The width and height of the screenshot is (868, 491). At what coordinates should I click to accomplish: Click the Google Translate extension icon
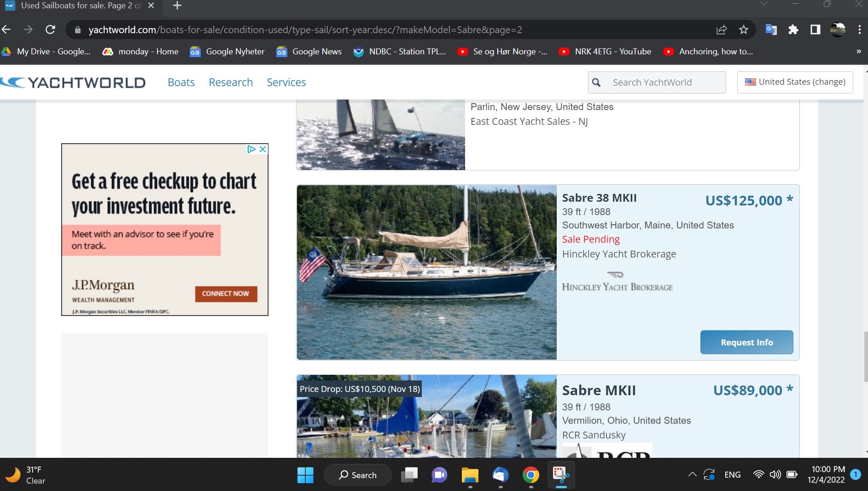[x=771, y=30]
